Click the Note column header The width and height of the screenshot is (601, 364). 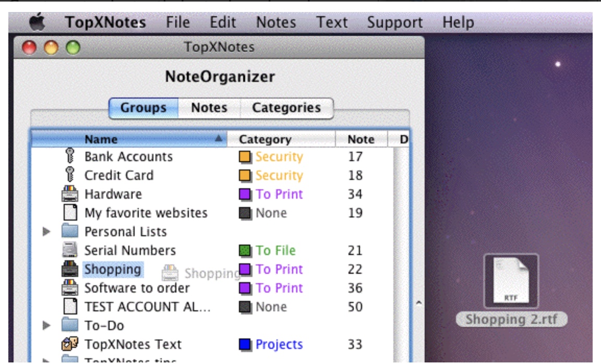pyautogui.click(x=361, y=139)
